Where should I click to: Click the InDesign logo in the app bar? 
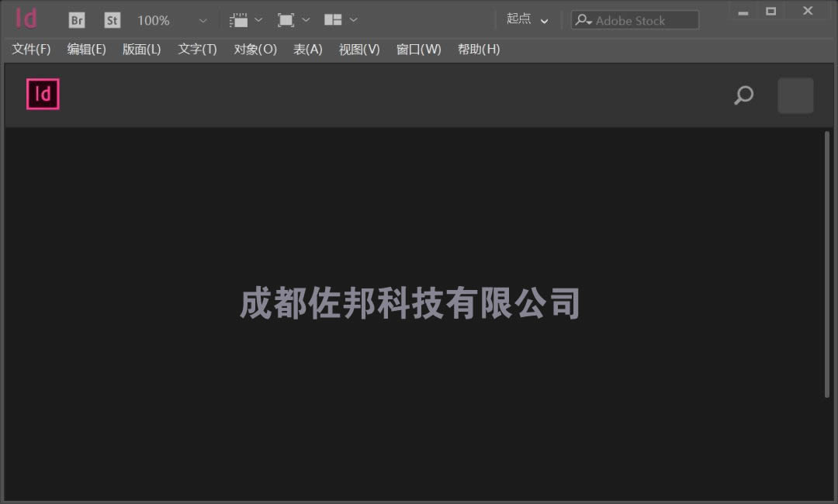[26, 19]
